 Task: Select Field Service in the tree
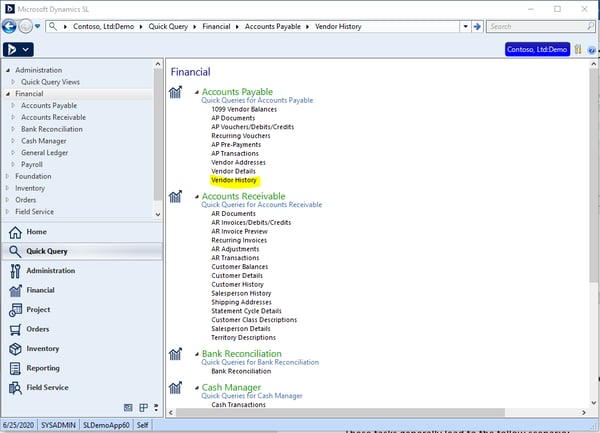[34, 212]
